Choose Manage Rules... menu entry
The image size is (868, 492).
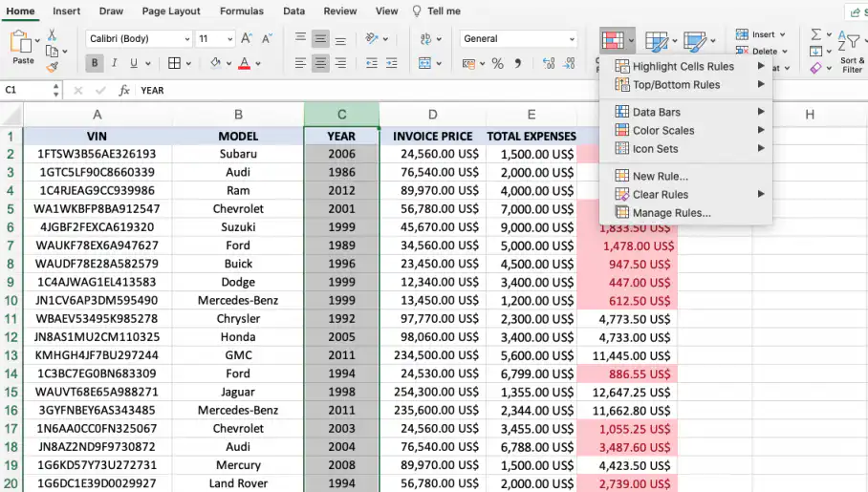click(685, 212)
